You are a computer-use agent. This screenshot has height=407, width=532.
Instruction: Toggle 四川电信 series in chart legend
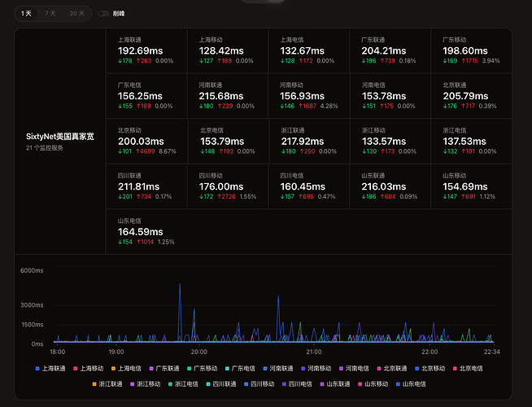tap(297, 384)
